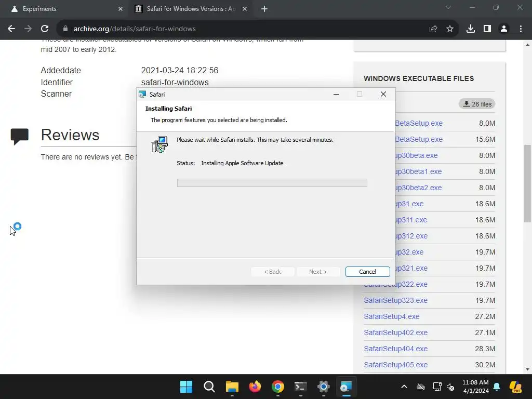Open Chrome profile avatar menu
The width and height of the screenshot is (532, 399).
504,29
